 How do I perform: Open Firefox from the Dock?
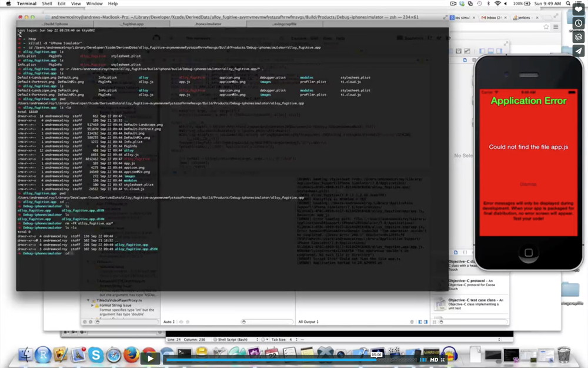(x=131, y=354)
